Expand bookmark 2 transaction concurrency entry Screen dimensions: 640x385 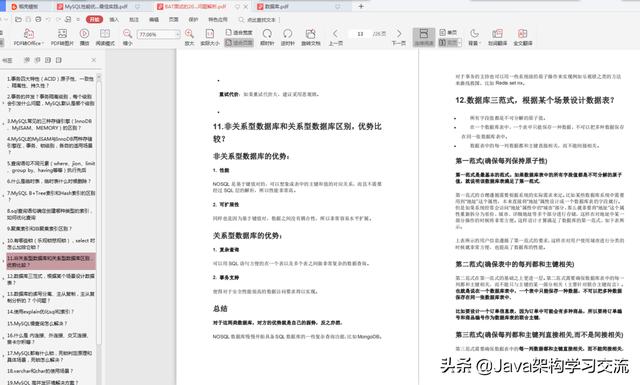[4, 103]
